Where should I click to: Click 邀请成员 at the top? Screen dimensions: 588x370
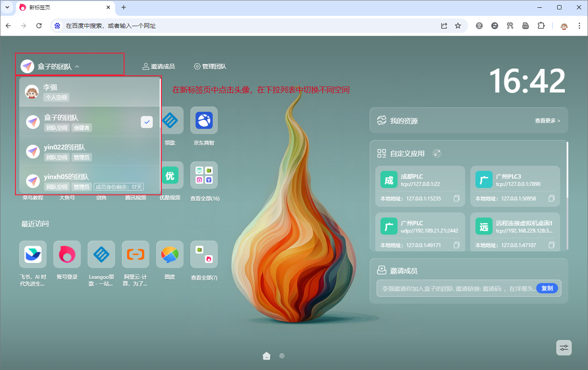[x=158, y=66]
